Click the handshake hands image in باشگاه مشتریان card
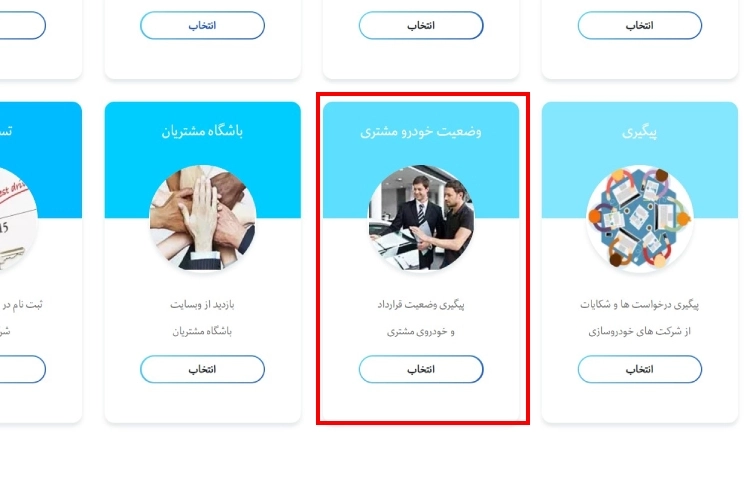The height and width of the screenshot is (500, 750). (202, 218)
